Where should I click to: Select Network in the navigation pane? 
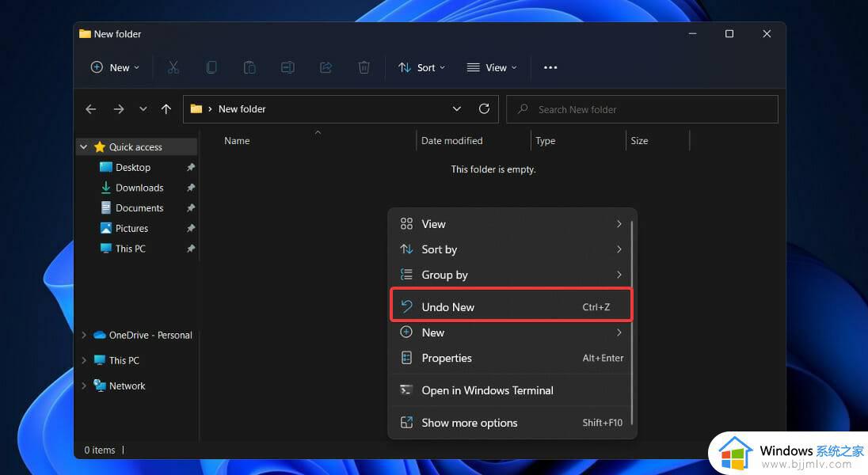tap(127, 386)
